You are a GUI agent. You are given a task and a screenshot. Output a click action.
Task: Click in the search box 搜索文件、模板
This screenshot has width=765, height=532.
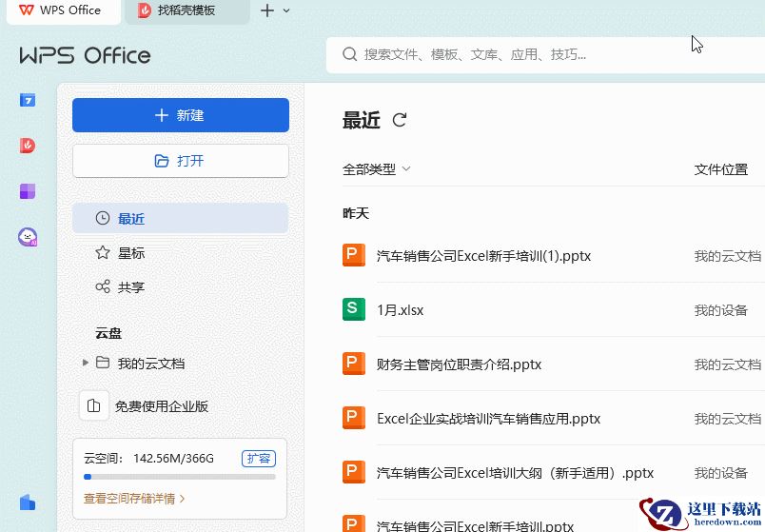545,54
